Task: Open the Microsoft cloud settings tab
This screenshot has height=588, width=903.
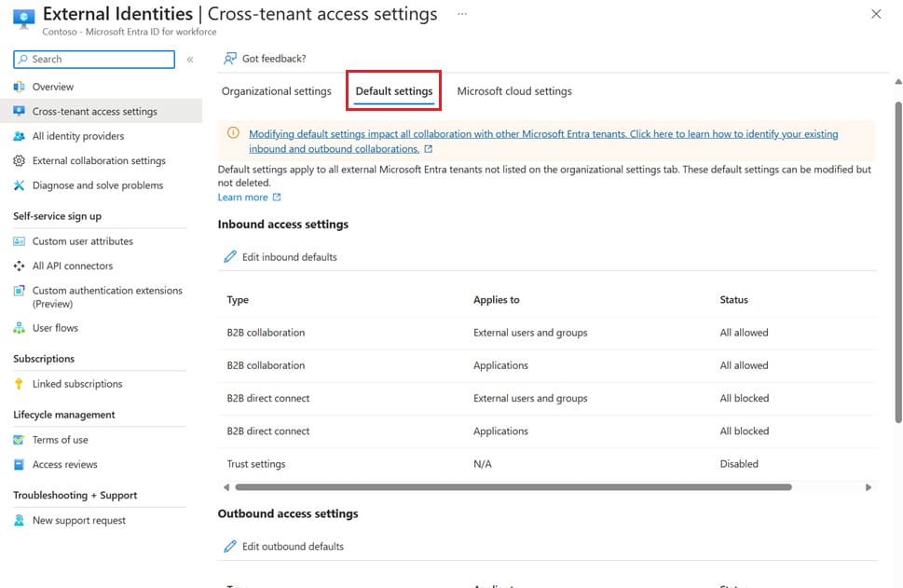Action: pos(514,91)
